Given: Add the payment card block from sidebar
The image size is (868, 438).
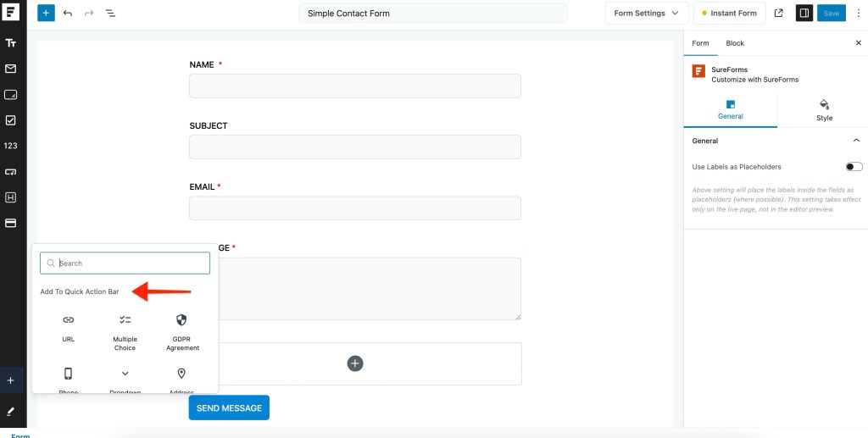Looking at the screenshot, I should click(x=10, y=224).
